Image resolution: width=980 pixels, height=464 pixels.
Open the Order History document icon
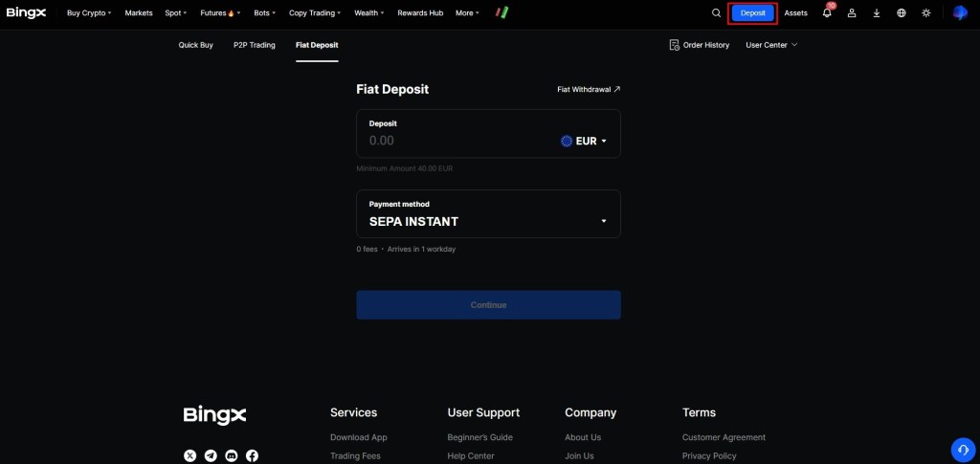pos(675,45)
